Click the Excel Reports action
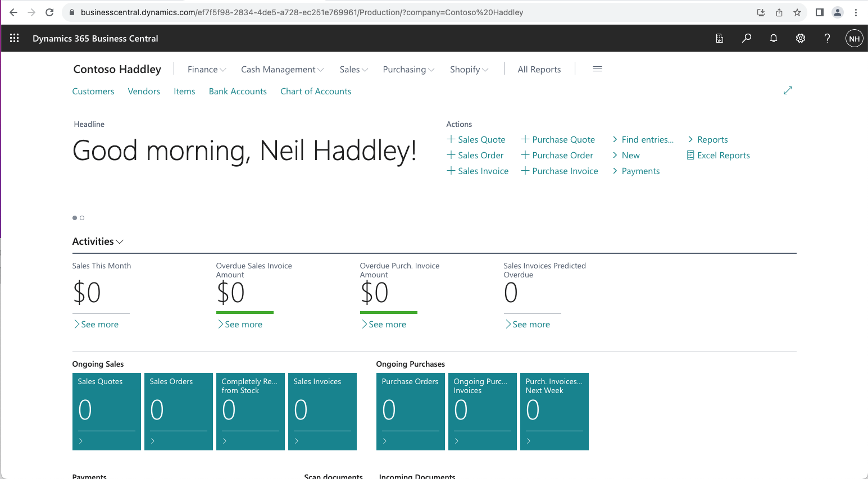Viewport: 868px width, 479px height. [x=719, y=156]
